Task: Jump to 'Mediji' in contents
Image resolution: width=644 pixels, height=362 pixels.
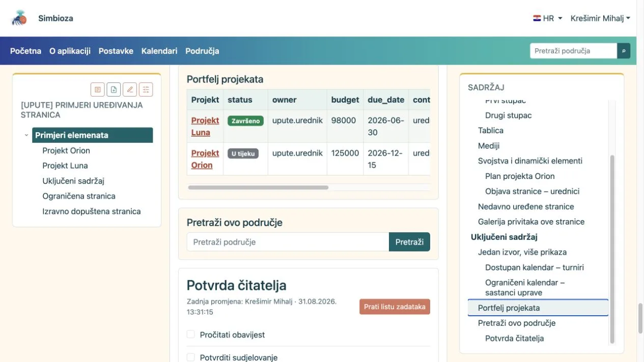Action: (x=489, y=146)
